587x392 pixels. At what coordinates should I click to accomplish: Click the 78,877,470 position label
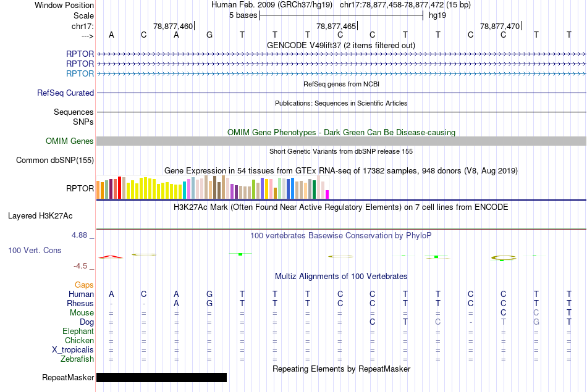pyautogui.click(x=500, y=26)
